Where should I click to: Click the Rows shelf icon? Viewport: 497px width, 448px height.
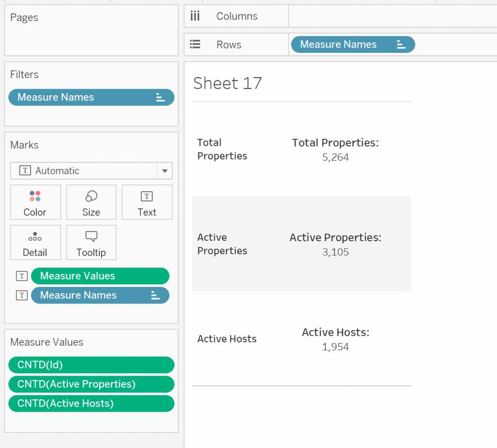(x=195, y=44)
